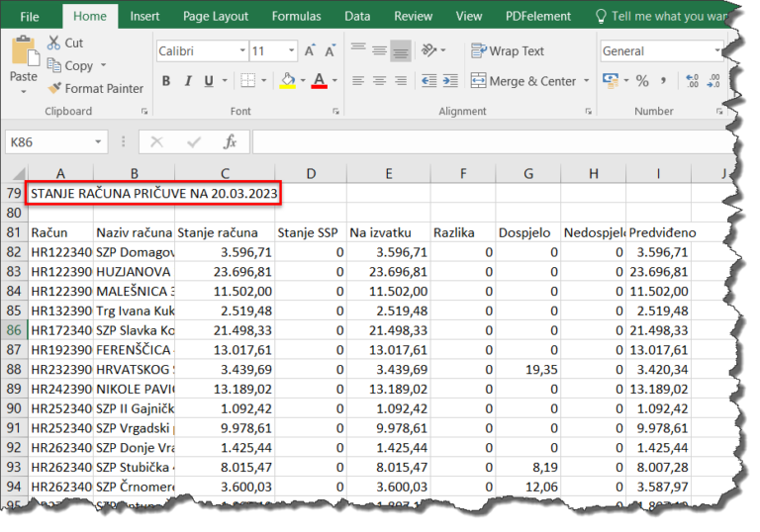Click the yellow Fill Color button
The width and height of the screenshot is (760, 532).
pyautogui.click(x=288, y=81)
